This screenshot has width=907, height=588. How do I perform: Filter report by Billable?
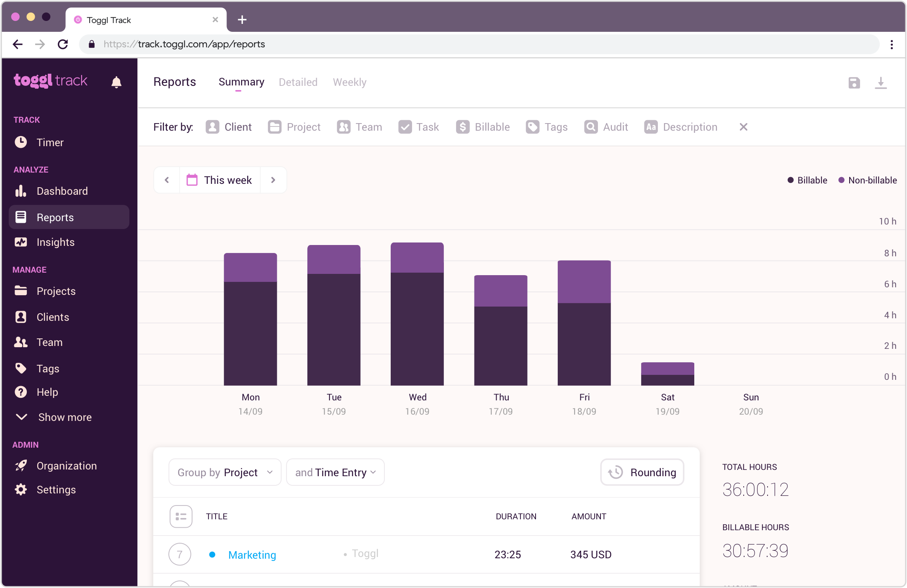click(x=482, y=127)
